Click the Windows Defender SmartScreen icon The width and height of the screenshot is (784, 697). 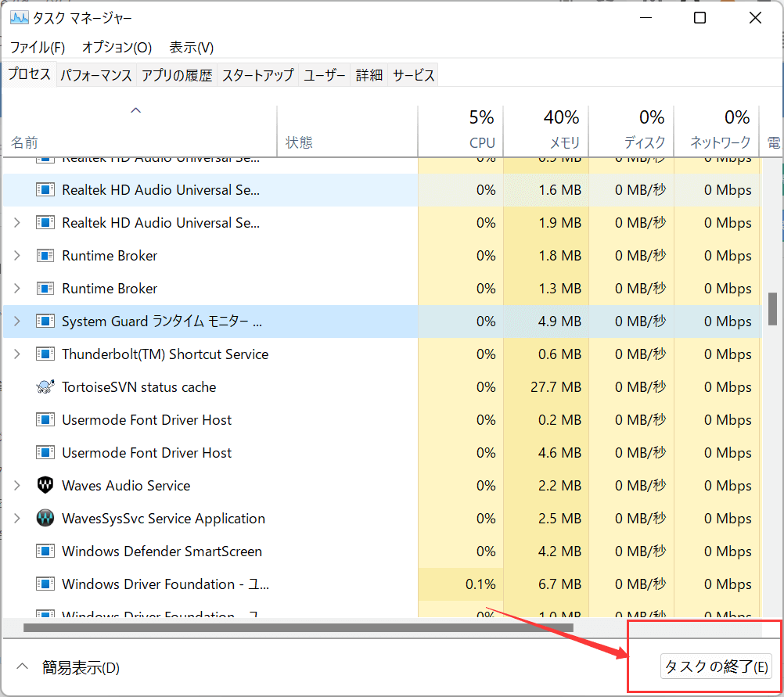45,551
